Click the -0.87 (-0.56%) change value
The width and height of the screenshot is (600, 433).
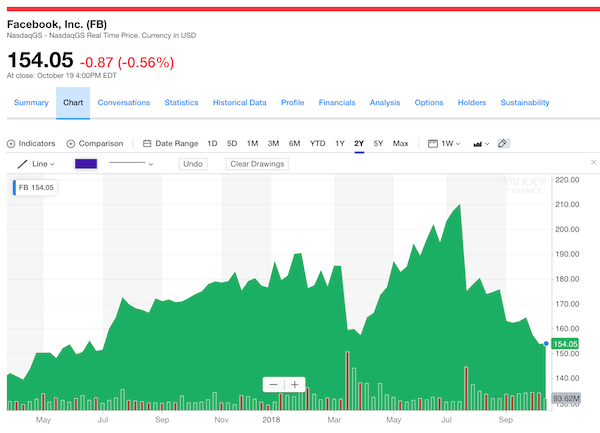(127, 62)
